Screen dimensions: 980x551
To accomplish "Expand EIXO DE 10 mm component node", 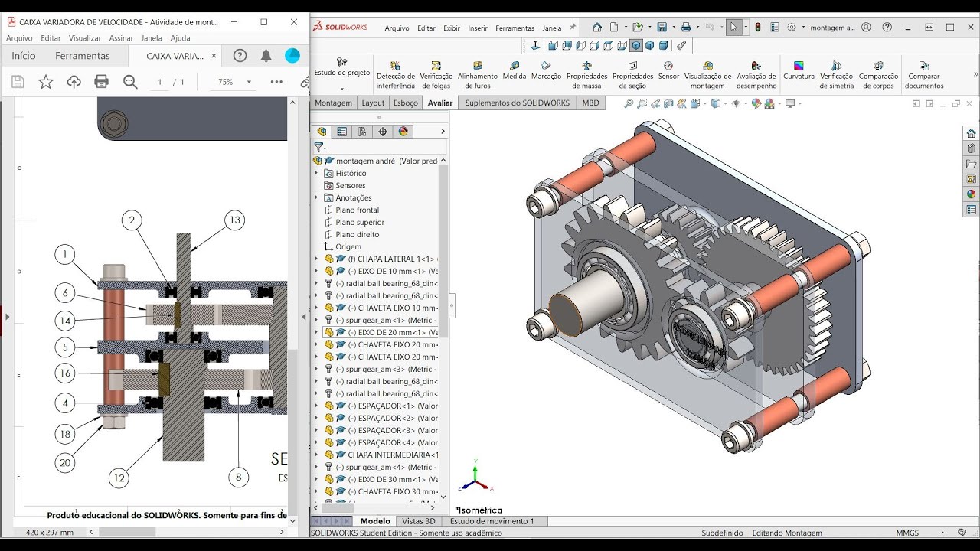I will pyautogui.click(x=316, y=271).
